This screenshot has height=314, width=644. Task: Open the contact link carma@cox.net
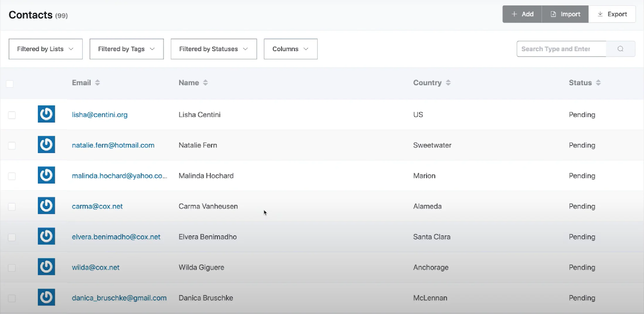click(x=97, y=206)
